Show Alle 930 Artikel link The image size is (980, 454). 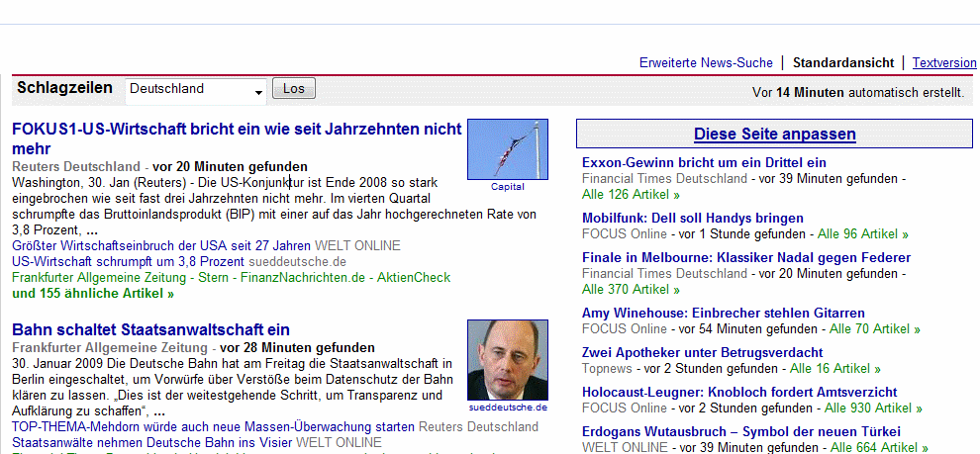click(x=873, y=409)
